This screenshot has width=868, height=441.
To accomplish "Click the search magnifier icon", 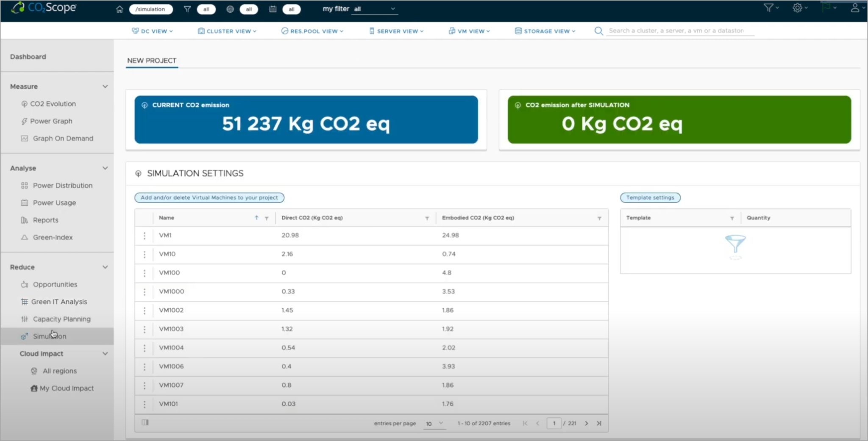I will tap(598, 31).
